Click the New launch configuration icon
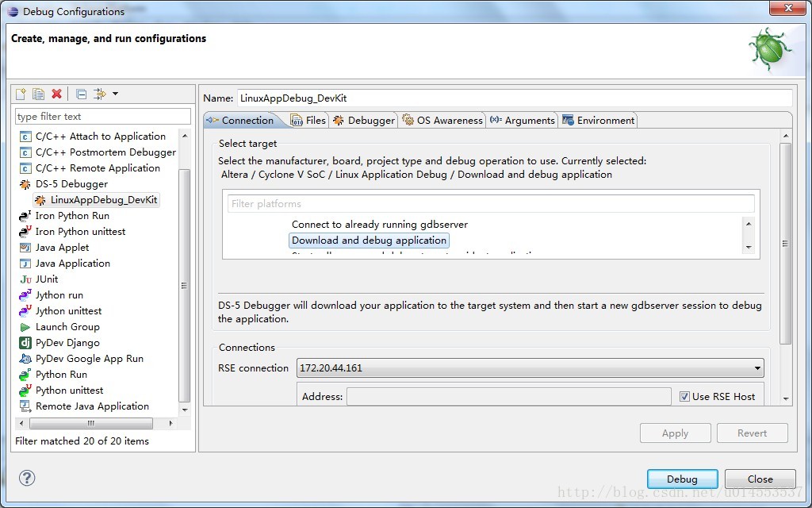Viewport: 812px width, 508px height. 21,94
